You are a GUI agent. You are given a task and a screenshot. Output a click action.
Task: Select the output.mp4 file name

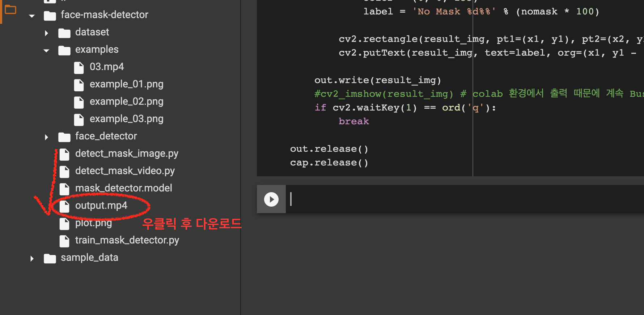(101, 206)
